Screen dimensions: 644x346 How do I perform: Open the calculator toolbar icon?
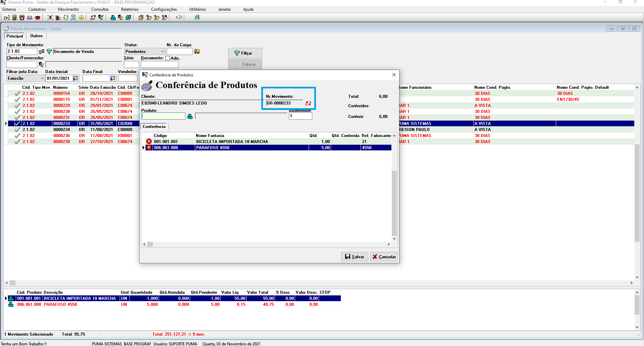14,17
